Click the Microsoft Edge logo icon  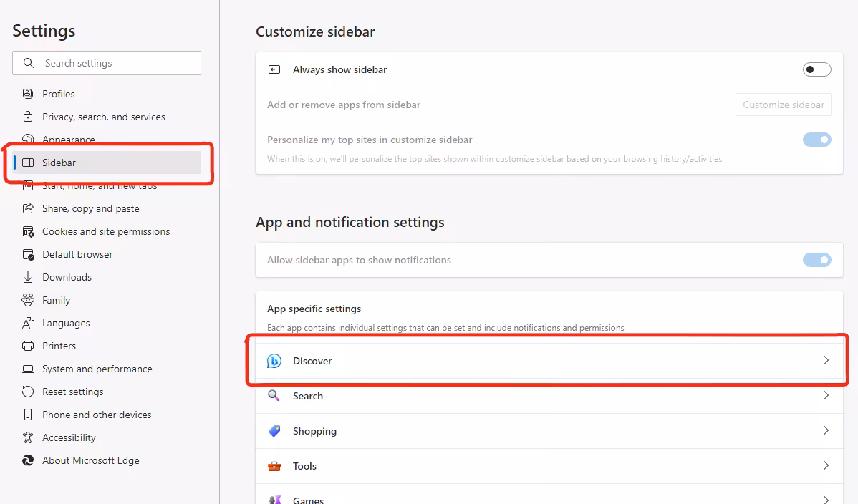point(28,460)
